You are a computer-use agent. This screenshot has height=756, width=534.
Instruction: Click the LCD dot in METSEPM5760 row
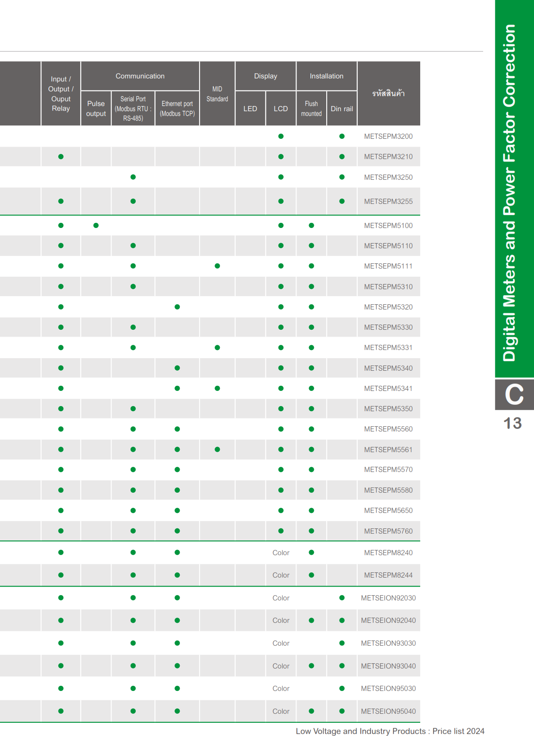click(x=281, y=531)
